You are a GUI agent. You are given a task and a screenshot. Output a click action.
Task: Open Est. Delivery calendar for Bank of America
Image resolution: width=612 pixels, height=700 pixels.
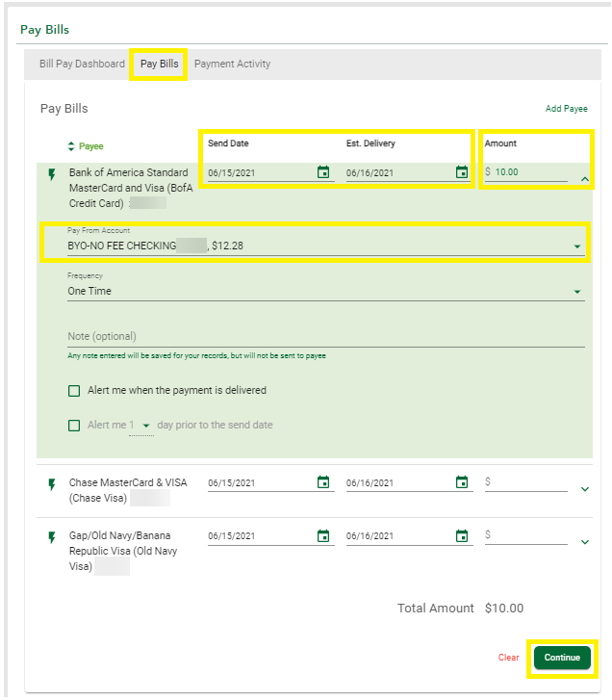pyautogui.click(x=462, y=172)
